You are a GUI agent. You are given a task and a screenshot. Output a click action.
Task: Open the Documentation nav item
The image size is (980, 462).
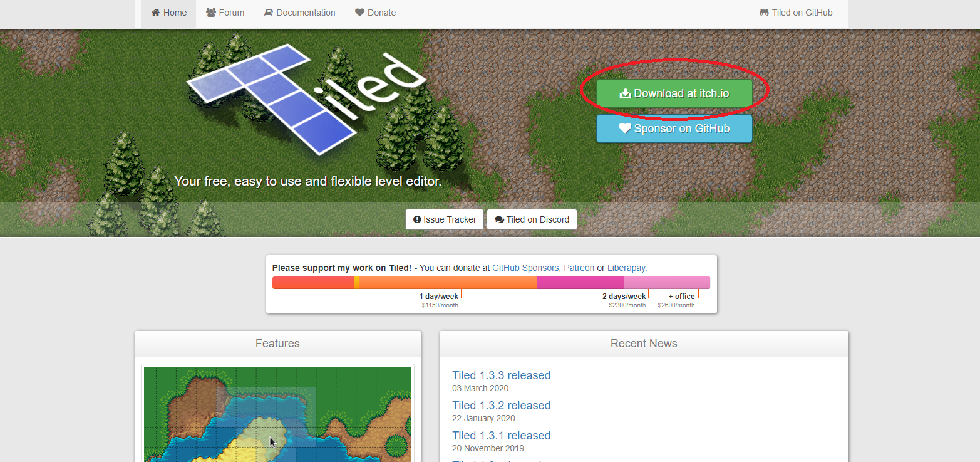click(300, 13)
